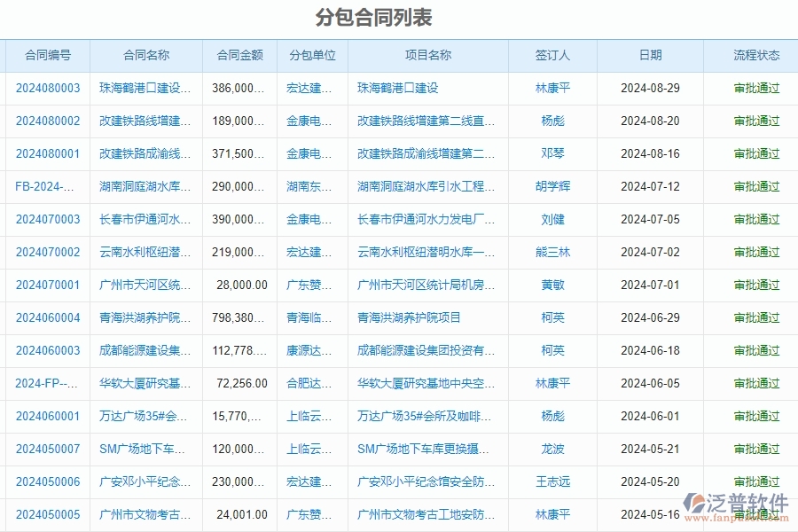The height and width of the screenshot is (532, 798).
Task: Open contract 2024070001 广州市天河区统计局 record
Action: [46, 285]
